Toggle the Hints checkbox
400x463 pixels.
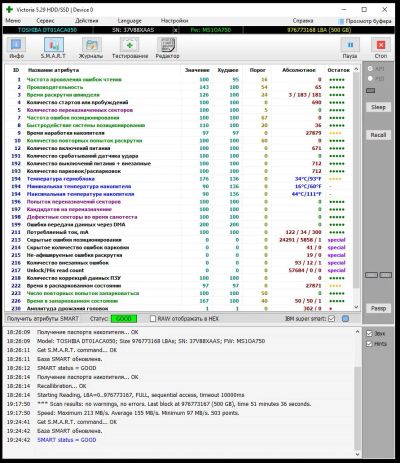pyautogui.click(x=369, y=344)
